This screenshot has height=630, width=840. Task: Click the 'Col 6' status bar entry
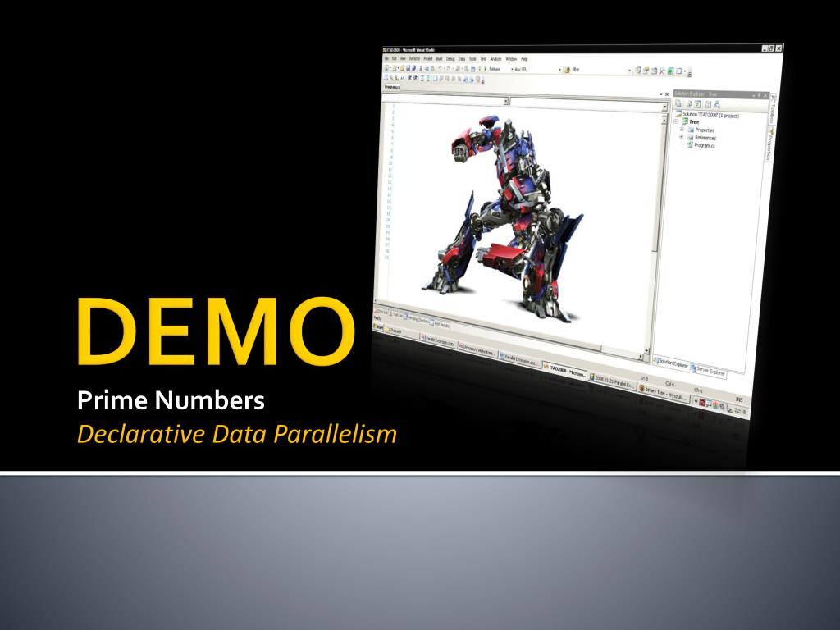669,384
